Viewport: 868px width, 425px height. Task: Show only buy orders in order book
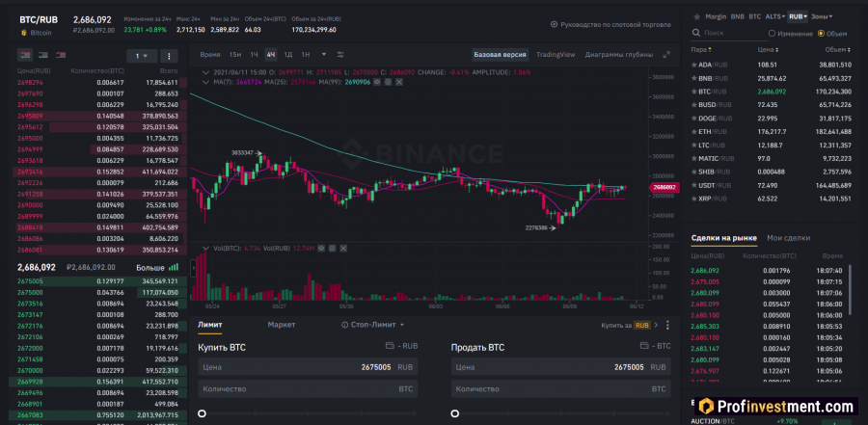[42, 55]
